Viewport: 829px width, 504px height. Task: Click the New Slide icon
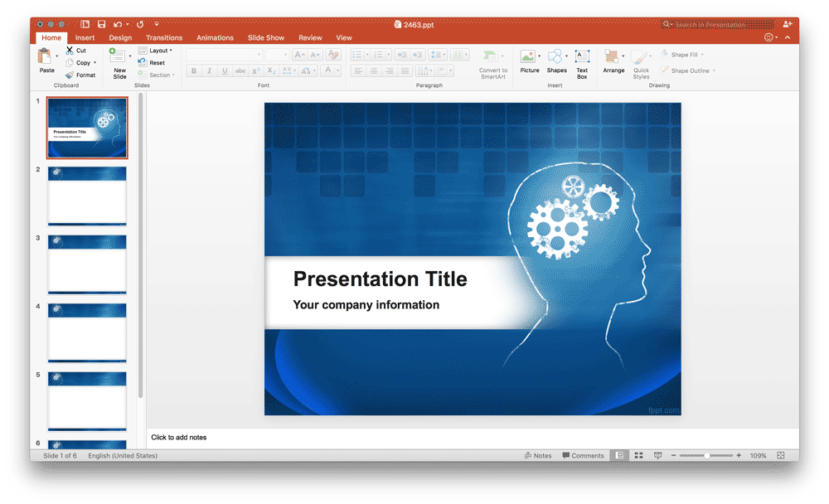[118, 57]
